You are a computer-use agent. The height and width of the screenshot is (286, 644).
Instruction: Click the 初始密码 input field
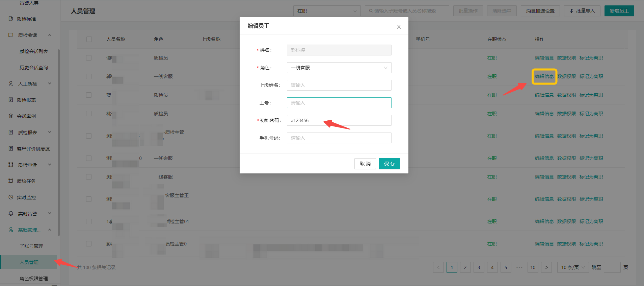pyautogui.click(x=339, y=120)
